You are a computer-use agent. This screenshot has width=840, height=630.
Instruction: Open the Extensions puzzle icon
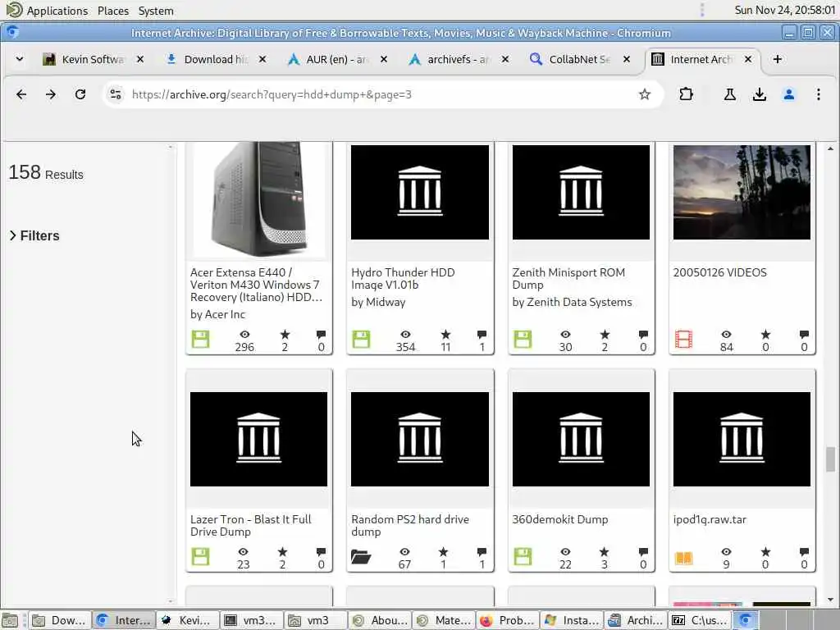click(x=686, y=95)
